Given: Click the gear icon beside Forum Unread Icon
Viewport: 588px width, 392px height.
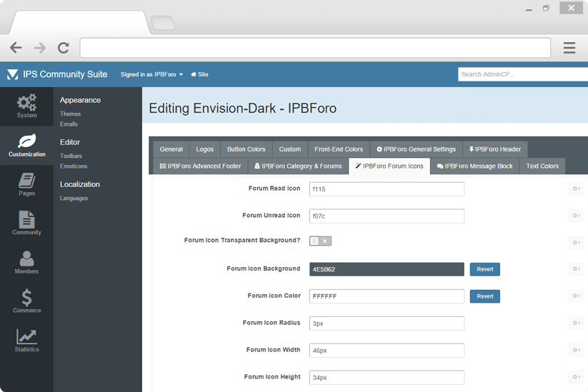Looking at the screenshot, I should (576, 216).
